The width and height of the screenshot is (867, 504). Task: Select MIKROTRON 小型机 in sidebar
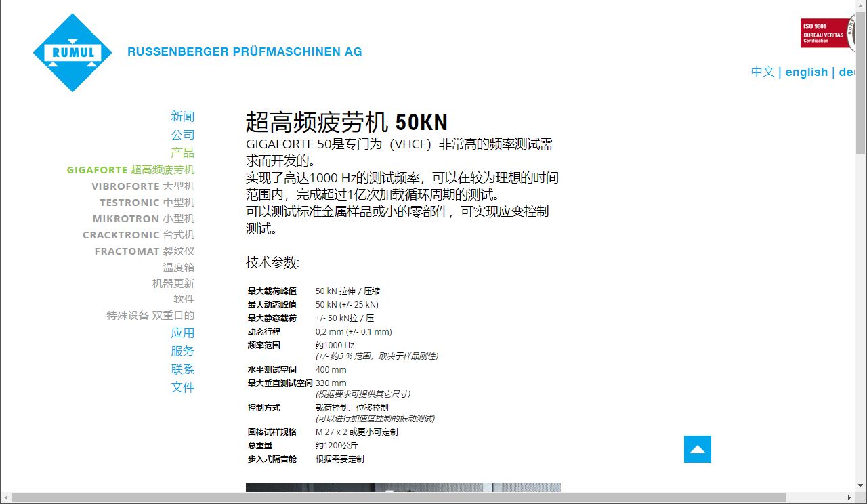pyautogui.click(x=144, y=219)
